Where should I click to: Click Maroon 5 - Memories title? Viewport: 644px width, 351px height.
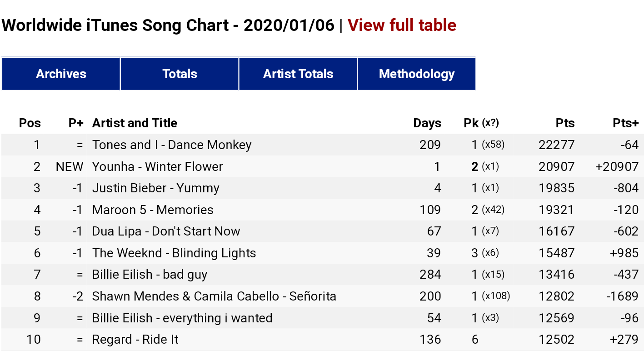coord(153,210)
